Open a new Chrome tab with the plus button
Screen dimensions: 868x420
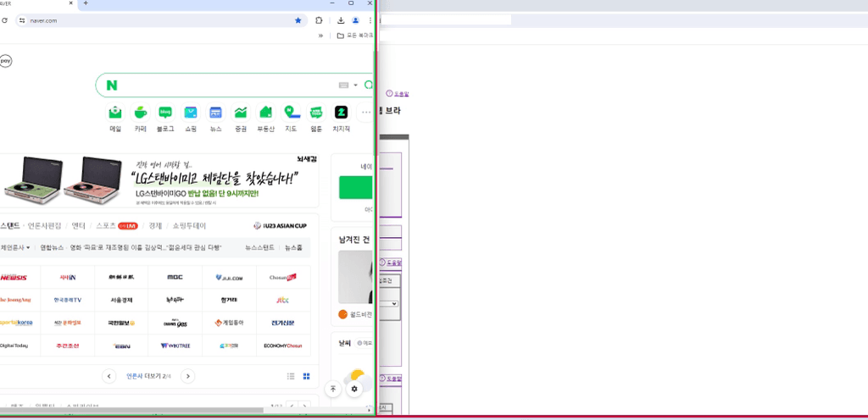pos(86,3)
